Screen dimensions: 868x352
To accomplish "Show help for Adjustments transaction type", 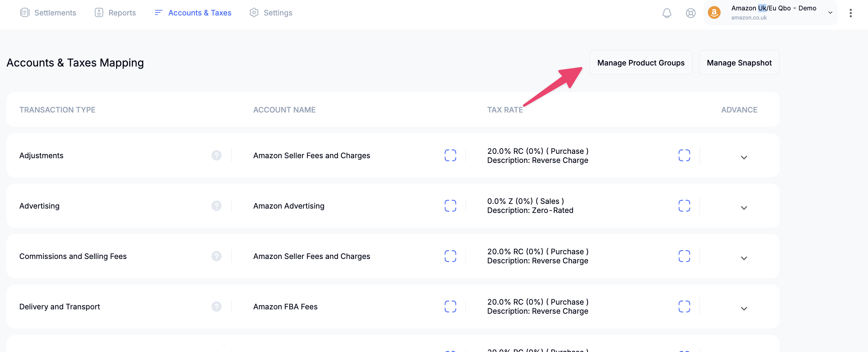I will pyautogui.click(x=216, y=156).
